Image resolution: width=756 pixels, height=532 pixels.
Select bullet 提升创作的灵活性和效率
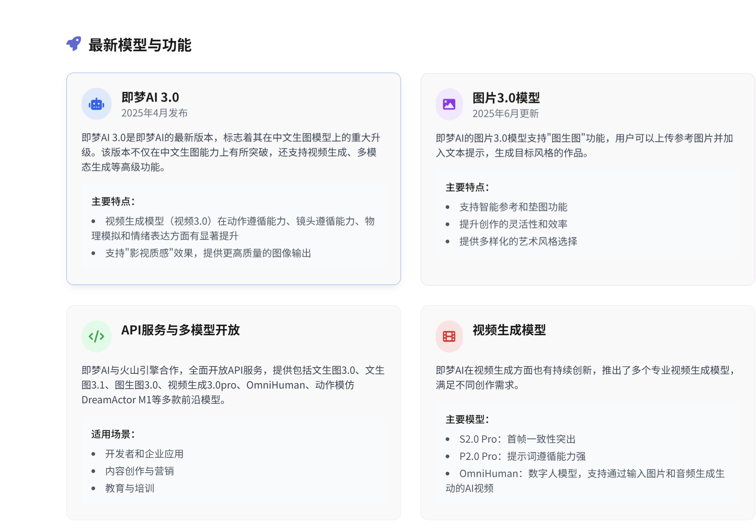pos(513,224)
